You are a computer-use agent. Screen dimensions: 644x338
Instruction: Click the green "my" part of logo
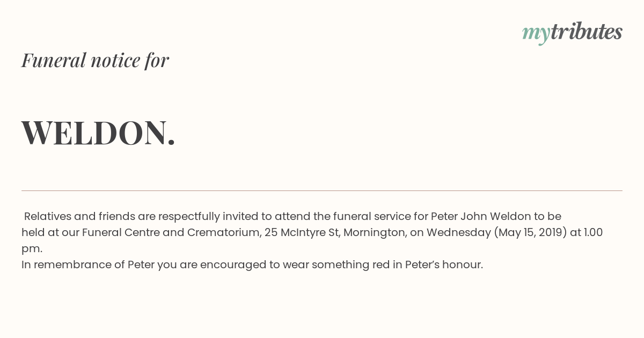coord(536,34)
